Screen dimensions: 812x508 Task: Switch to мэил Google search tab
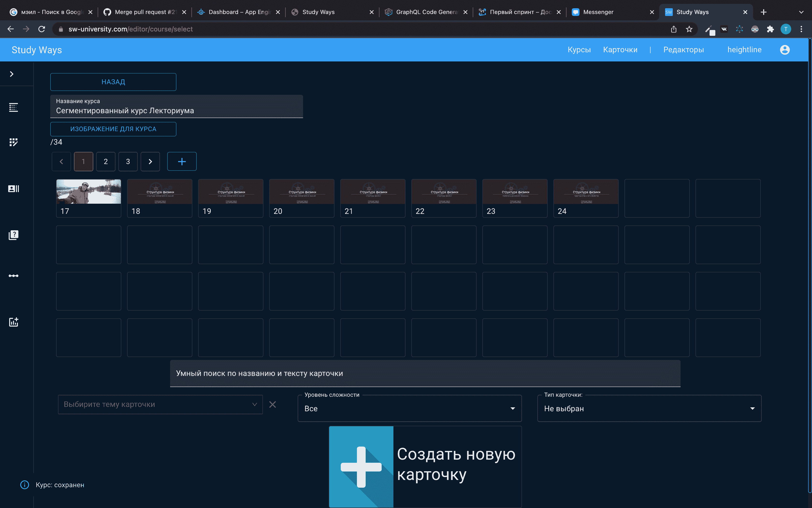[51, 12]
